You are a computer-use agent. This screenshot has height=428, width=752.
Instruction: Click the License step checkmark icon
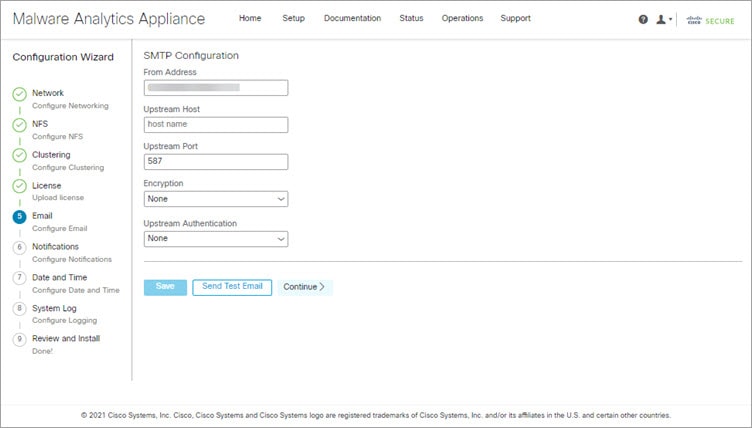[20, 186]
